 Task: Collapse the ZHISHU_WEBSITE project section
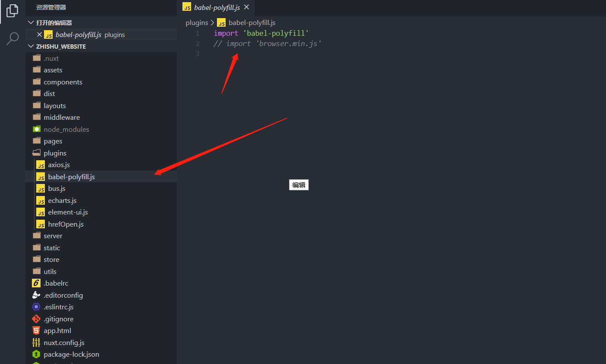click(31, 46)
